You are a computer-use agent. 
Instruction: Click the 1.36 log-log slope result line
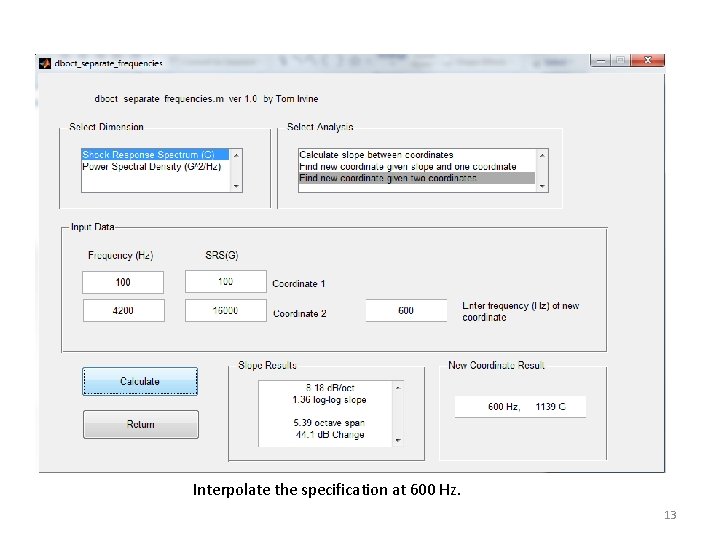[329, 399]
